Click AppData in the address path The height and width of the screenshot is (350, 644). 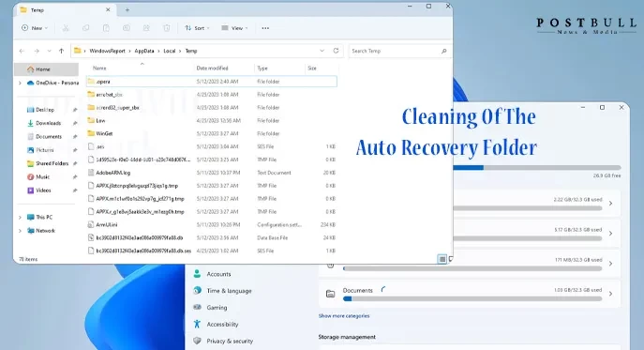[x=144, y=51]
